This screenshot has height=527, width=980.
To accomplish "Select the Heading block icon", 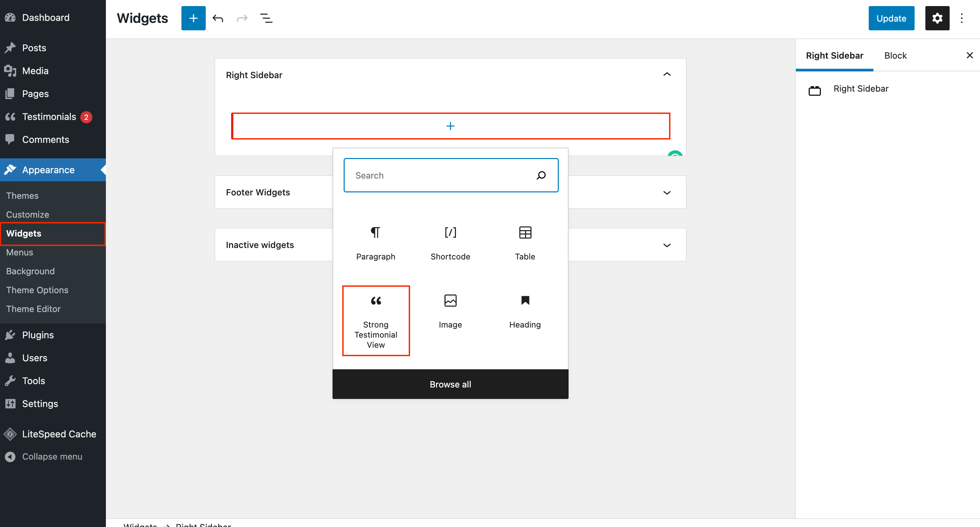I will [x=525, y=300].
